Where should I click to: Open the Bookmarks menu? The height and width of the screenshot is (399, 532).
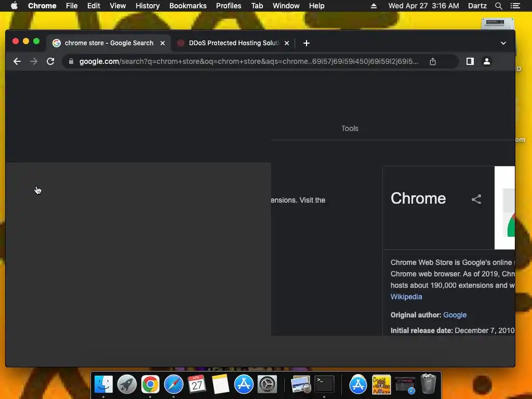point(188,6)
